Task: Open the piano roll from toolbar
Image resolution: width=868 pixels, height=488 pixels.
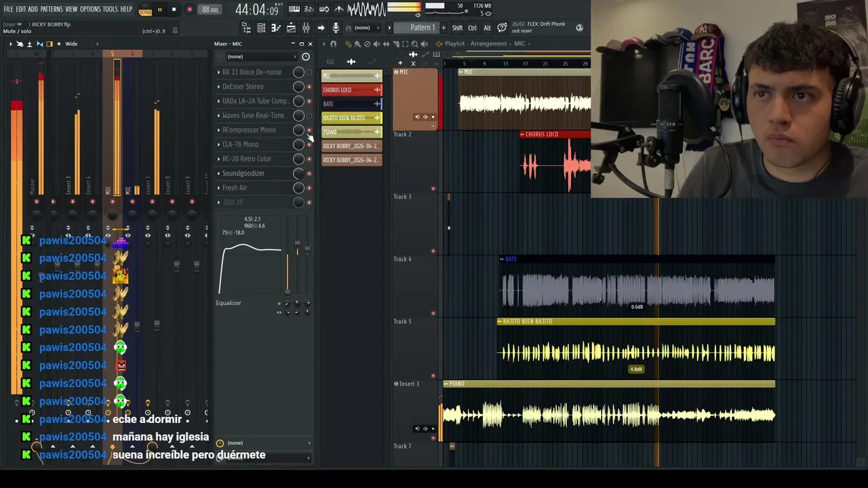Action: [x=276, y=28]
